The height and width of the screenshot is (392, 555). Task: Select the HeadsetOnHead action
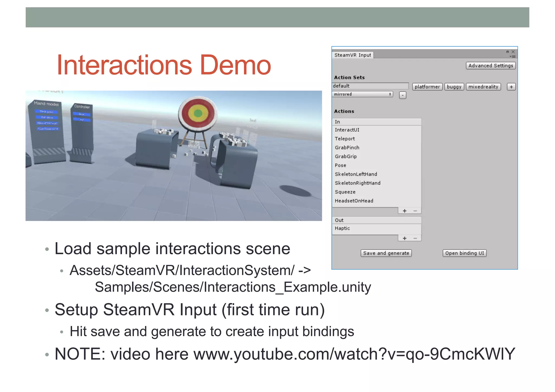pos(377,201)
